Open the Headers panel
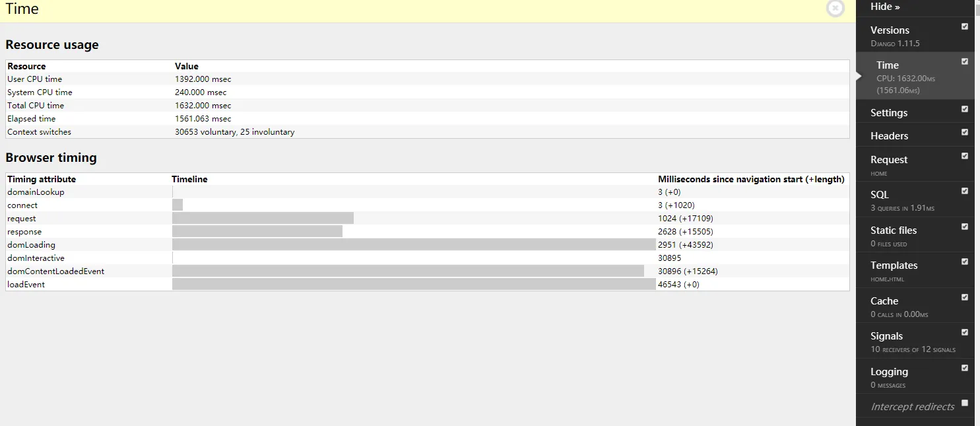Screen dimensions: 980x426 (889, 136)
